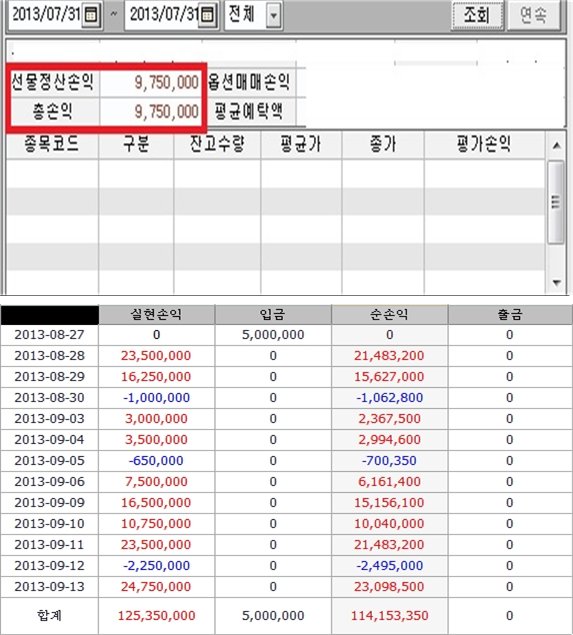Select the 종목코드 column header
Image resolution: width=573 pixels, height=635 pixels.
(x=52, y=144)
